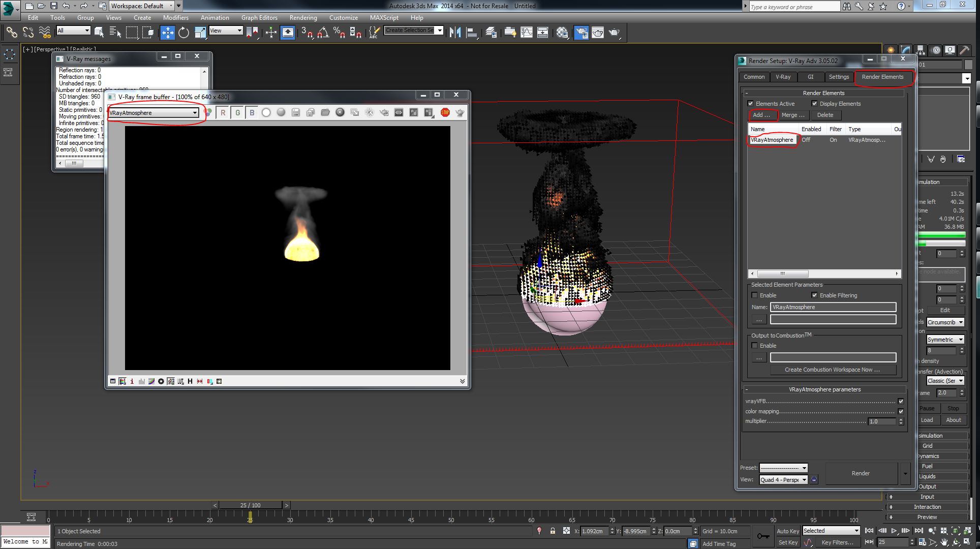Viewport: 980px width, 549px height.
Task: Toggle Elements Active checkbox
Action: point(751,104)
